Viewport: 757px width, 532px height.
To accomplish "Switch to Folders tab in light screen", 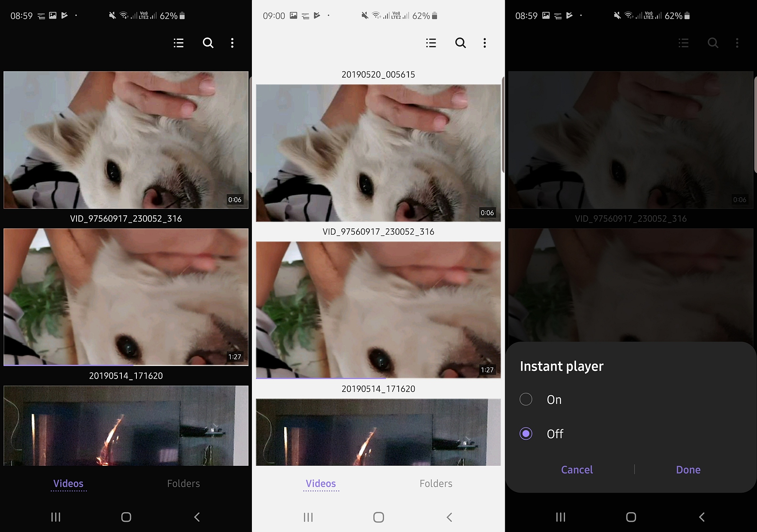I will click(x=436, y=483).
